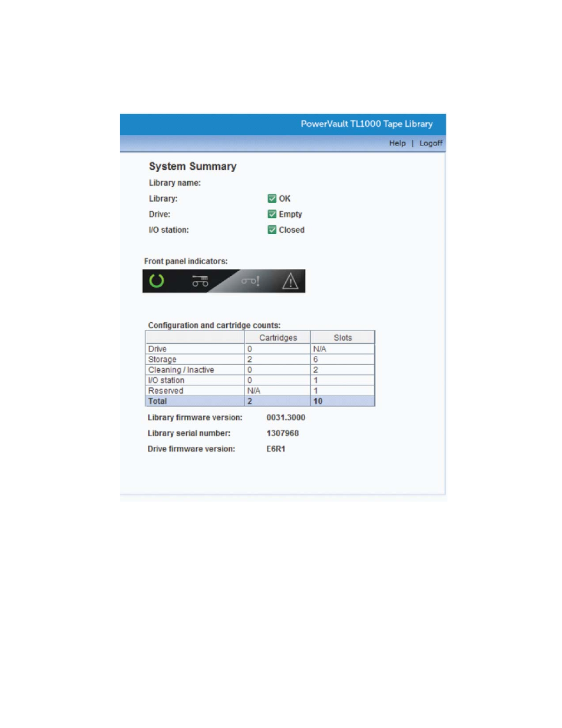Click drive firmware version E6R1

click(x=276, y=449)
